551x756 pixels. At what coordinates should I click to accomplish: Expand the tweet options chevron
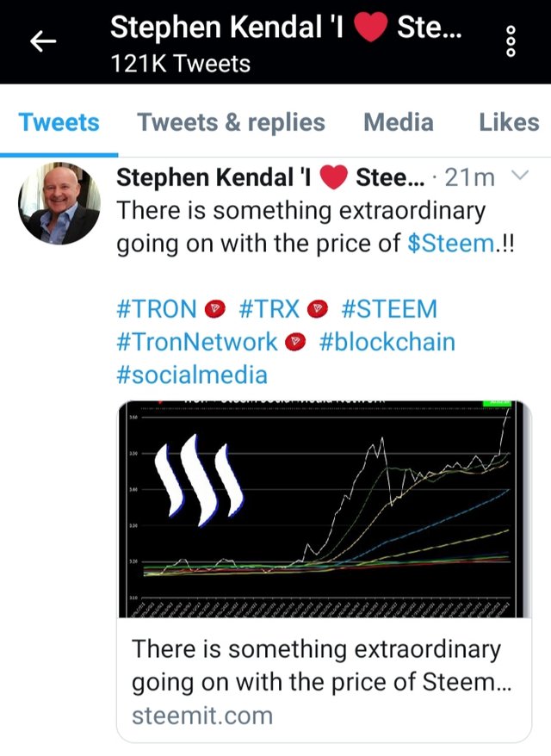click(519, 177)
